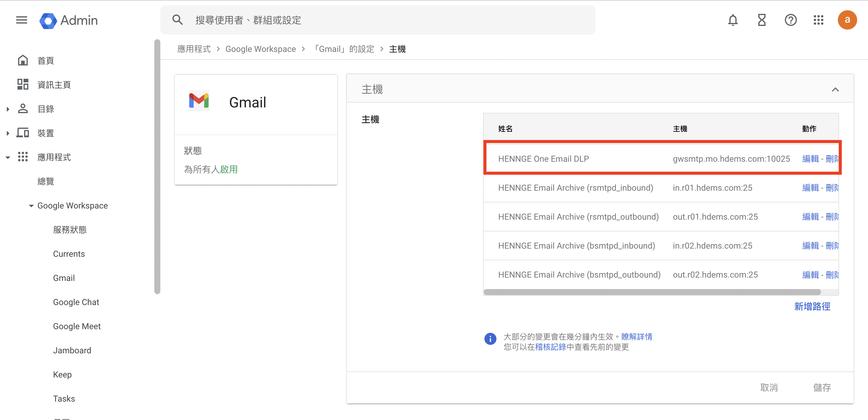Open Keep in the sidebar
The image size is (868, 420).
click(x=62, y=374)
